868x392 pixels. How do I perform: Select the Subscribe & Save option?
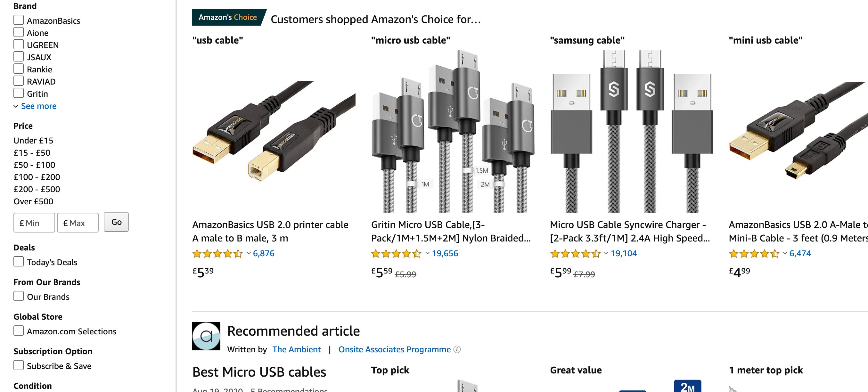point(19,365)
